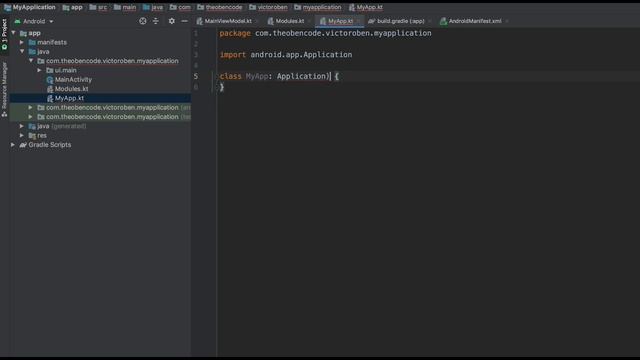Image resolution: width=640 pixels, height=360 pixels.
Task: Click the Gradle Scripts elephant icon
Action: coord(23,145)
